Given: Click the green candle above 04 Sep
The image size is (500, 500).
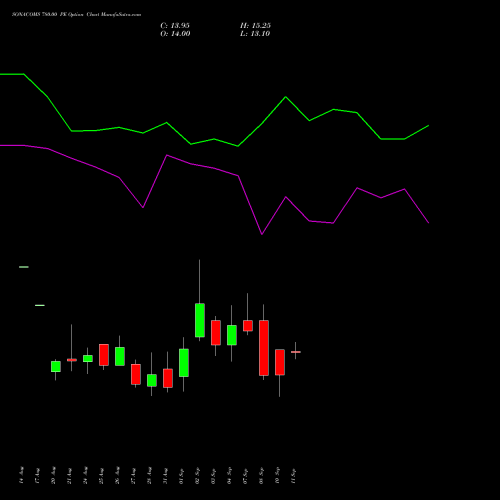Looking at the screenshot, I should (x=232, y=335).
